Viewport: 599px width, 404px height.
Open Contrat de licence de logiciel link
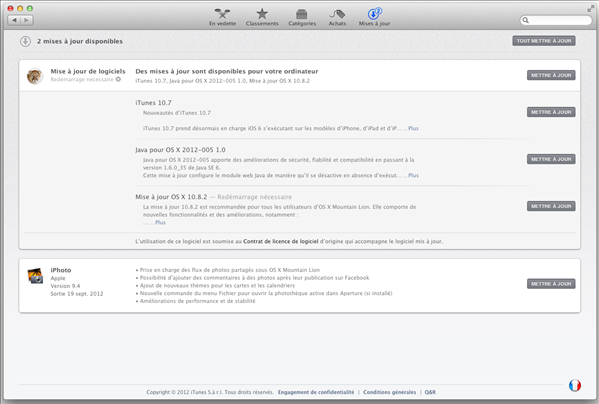[281, 241]
